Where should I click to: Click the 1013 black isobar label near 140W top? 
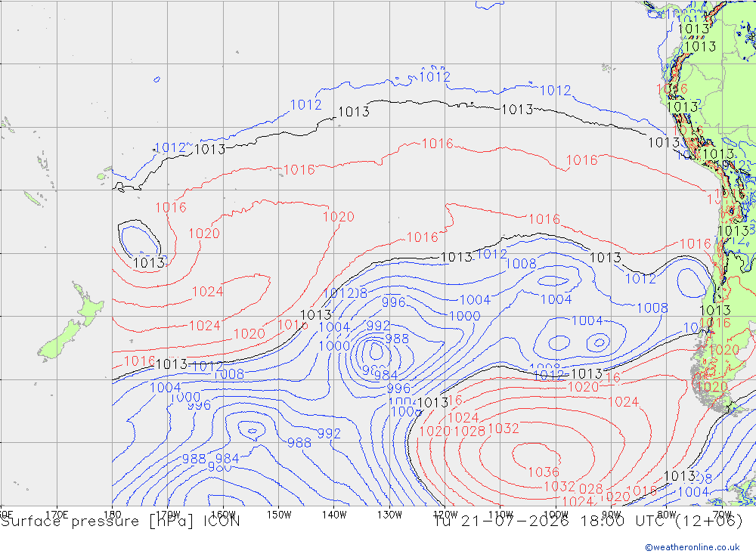pos(354,112)
